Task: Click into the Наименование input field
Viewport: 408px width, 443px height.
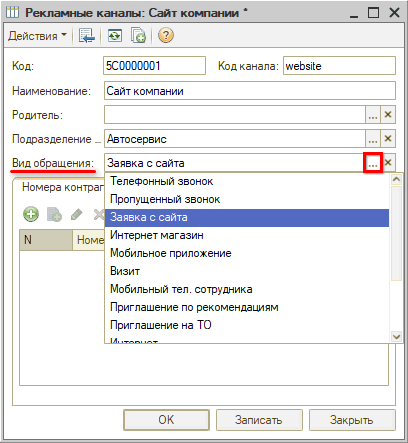Action: coord(250,91)
